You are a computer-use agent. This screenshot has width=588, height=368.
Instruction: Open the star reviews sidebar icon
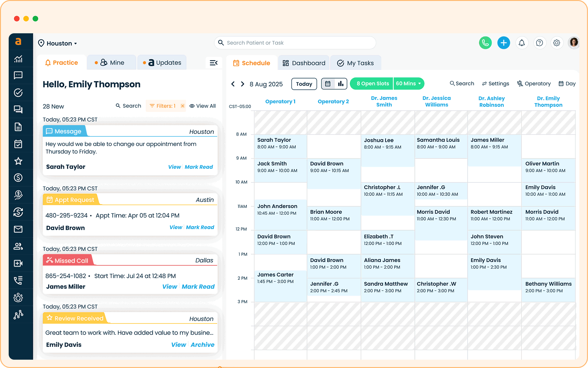click(x=18, y=161)
